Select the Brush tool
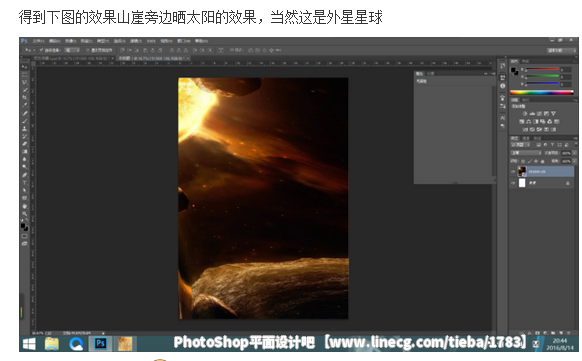Viewport: 582px width, 361px height. click(x=25, y=121)
